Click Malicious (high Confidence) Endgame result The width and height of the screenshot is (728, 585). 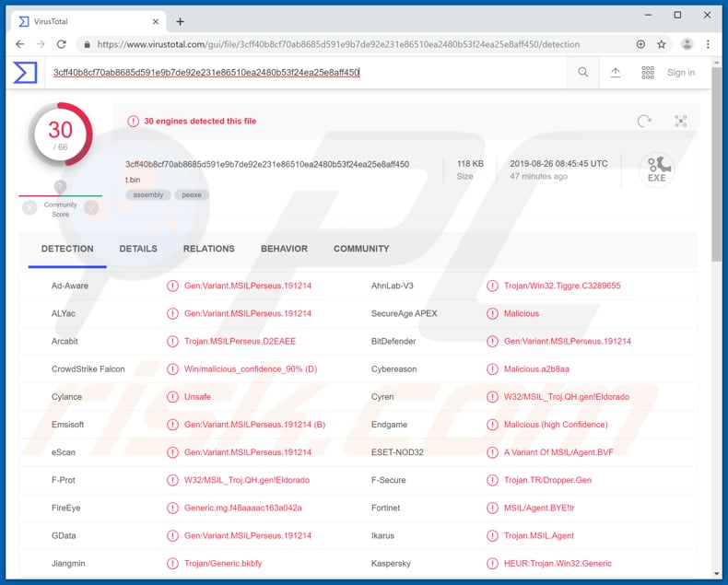pos(556,425)
